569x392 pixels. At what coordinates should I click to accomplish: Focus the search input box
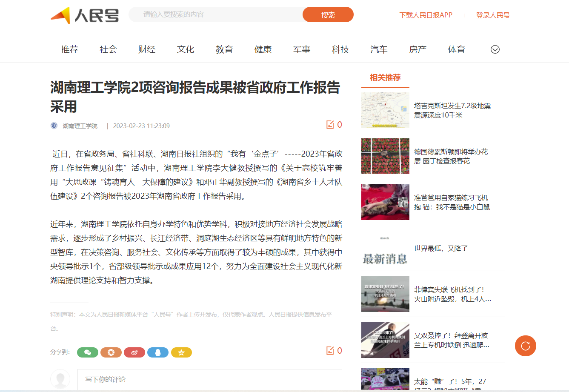point(216,14)
